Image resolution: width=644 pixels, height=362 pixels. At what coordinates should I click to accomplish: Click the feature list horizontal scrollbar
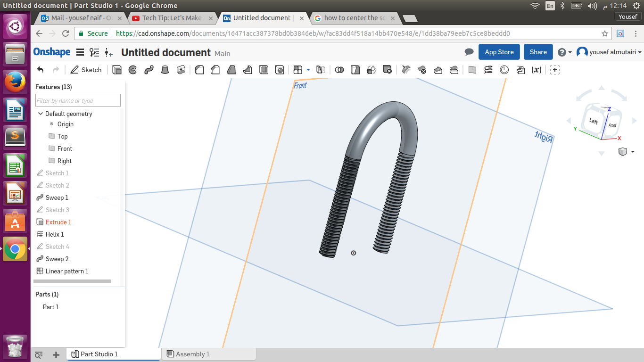click(72, 281)
